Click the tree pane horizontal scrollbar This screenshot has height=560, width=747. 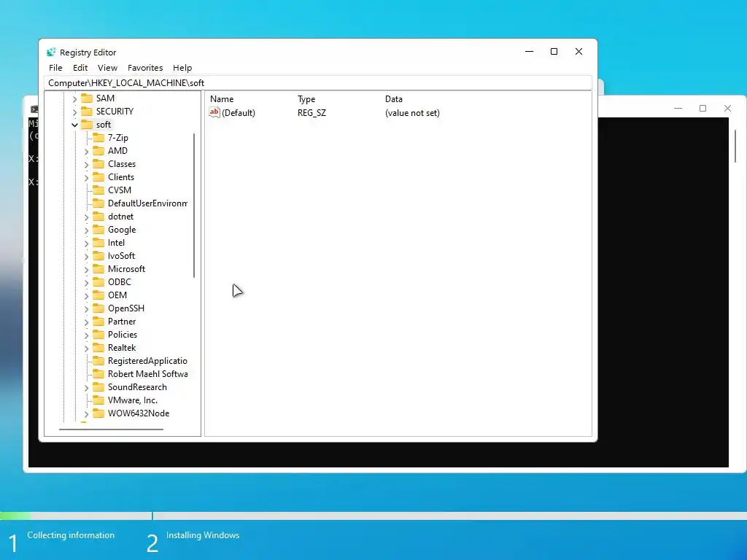(111, 429)
